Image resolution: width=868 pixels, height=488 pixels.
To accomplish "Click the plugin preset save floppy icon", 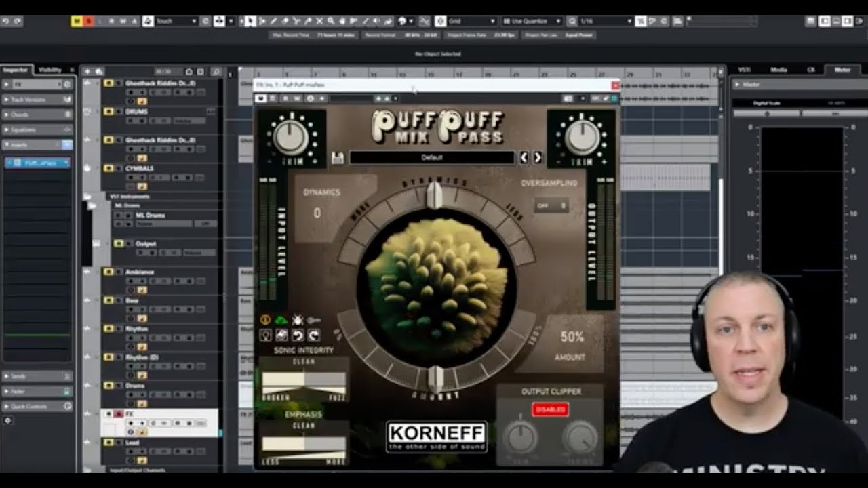I will tap(338, 158).
